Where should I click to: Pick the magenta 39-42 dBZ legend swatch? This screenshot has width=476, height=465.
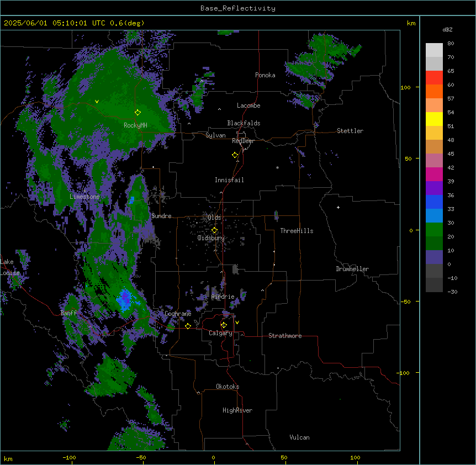point(434,174)
